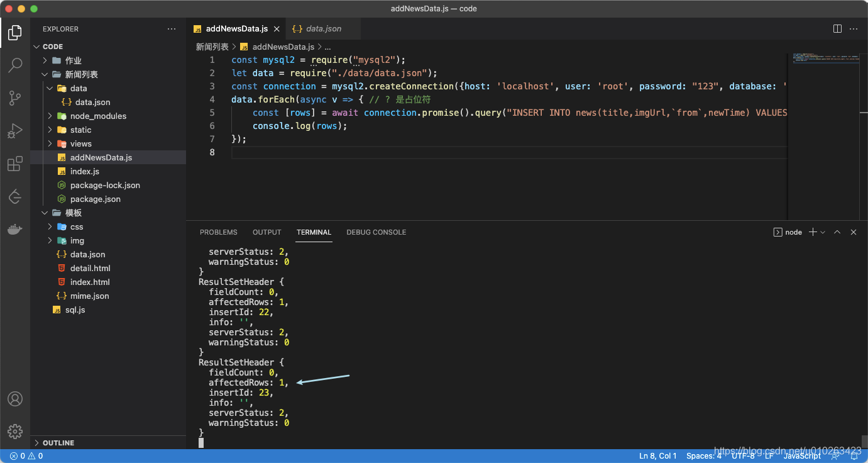Viewport: 868px width, 463px height.
Task: Open package.json in the explorer
Action: pyautogui.click(x=108, y=199)
